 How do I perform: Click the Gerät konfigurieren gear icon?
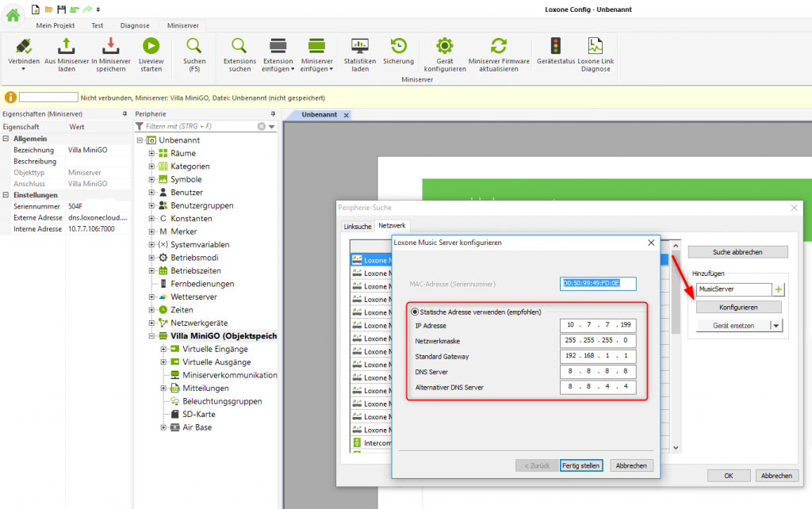point(444,47)
